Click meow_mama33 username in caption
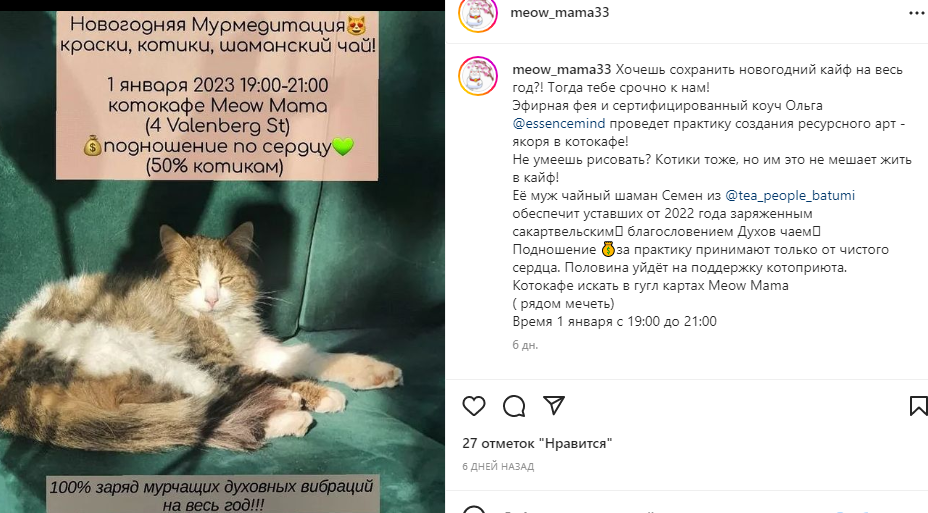The height and width of the screenshot is (513, 928). pyautogui.click(x=561, y=69)
